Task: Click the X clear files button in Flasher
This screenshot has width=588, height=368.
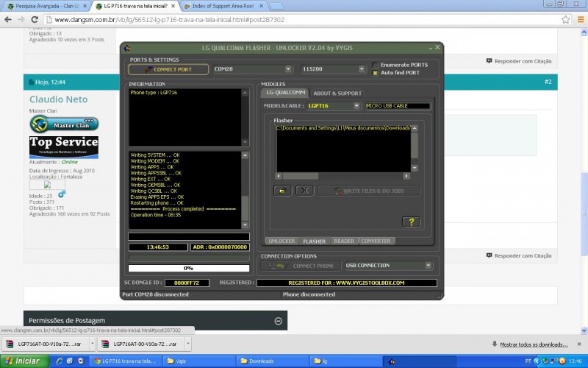Action: coord(304,191)
